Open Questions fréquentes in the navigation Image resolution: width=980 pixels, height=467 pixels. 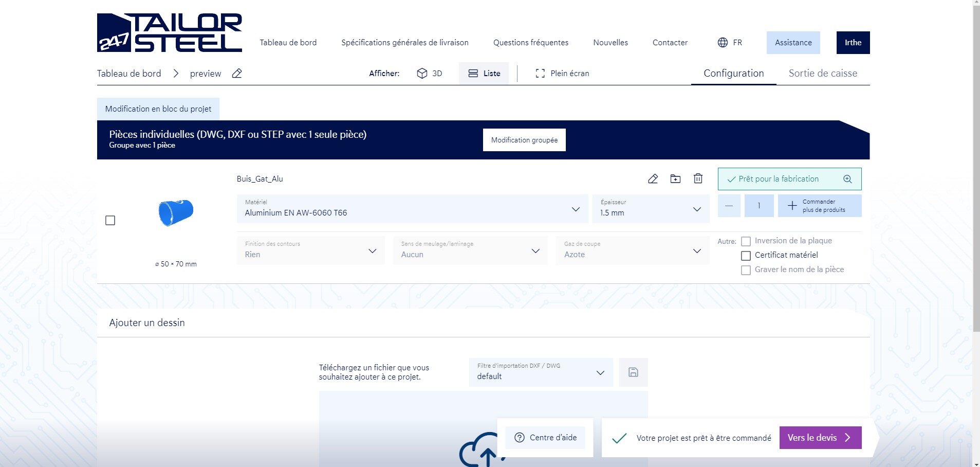(x=530, y=43)
